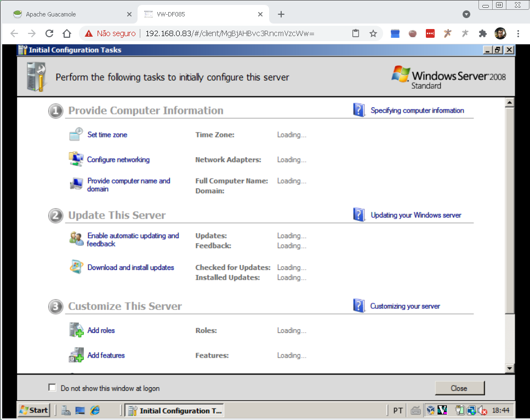Open the Specifying computer information help link

[418, 111]
